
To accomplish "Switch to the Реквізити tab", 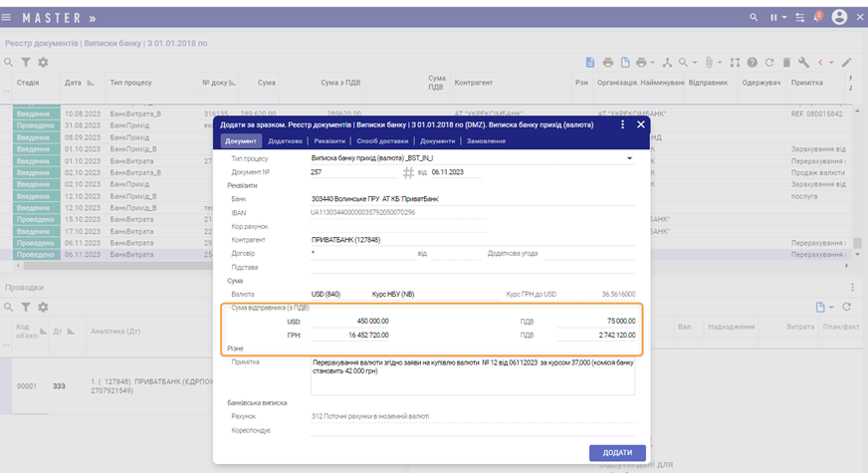I will click(329, 141).
